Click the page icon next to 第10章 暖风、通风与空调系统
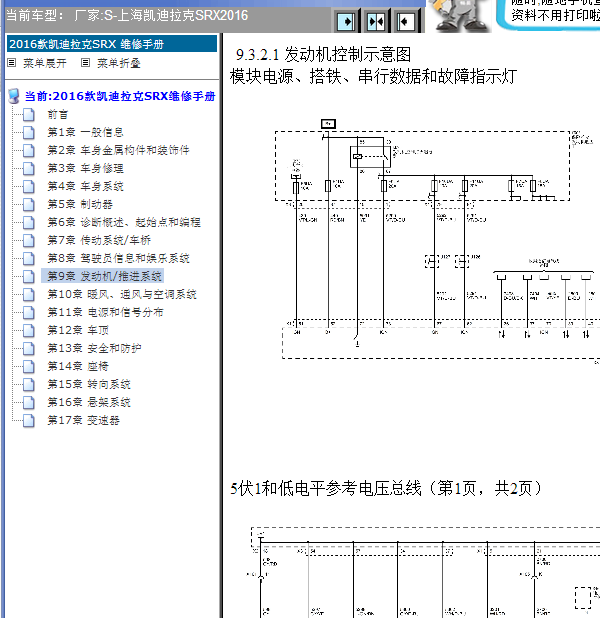 click(29, 294)
